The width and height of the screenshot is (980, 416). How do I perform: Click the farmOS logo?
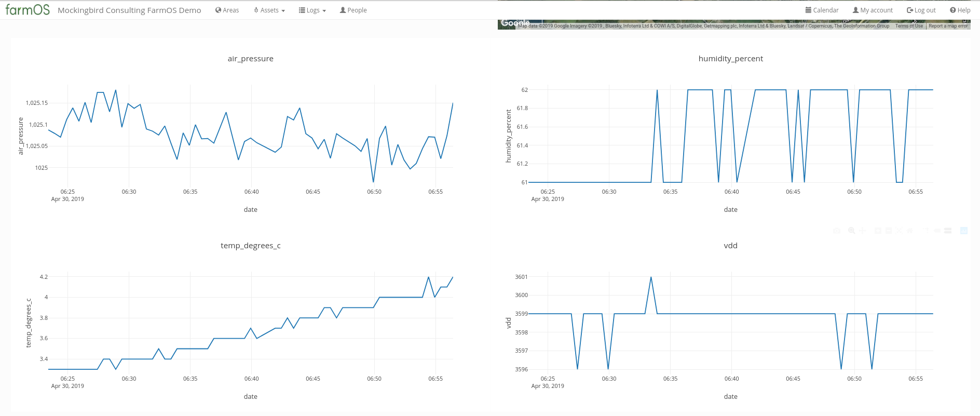click(28, 10)
